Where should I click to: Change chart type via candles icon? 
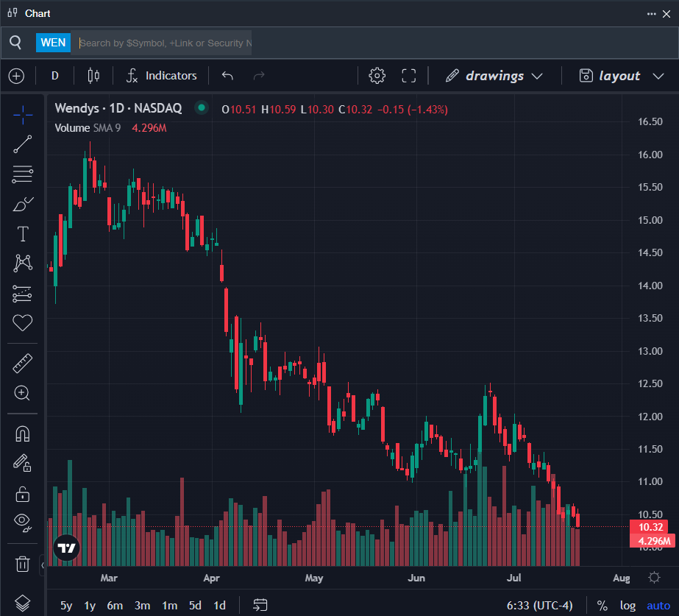pyautogui.click(x=93, y=77)
